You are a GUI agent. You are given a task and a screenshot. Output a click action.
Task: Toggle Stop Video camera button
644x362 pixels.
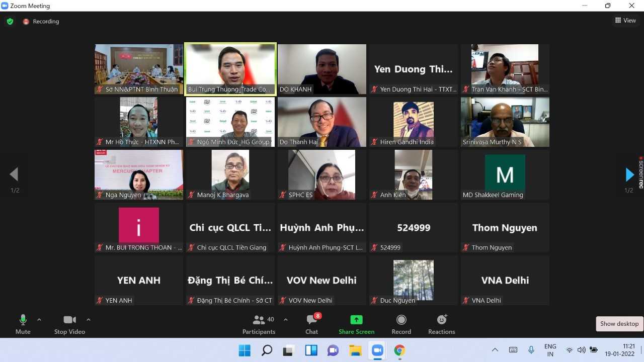(x=69, y=324)
